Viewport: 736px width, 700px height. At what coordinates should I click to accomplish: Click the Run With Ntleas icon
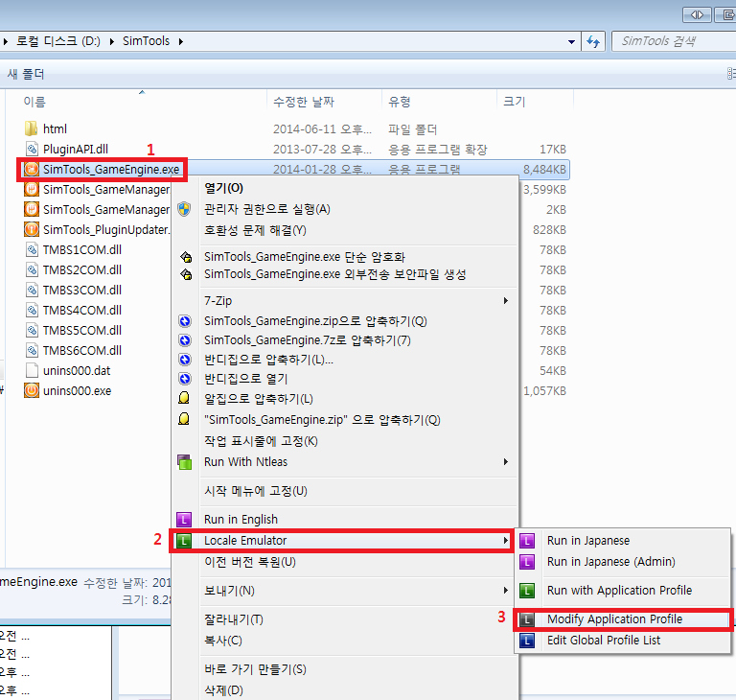184,462
